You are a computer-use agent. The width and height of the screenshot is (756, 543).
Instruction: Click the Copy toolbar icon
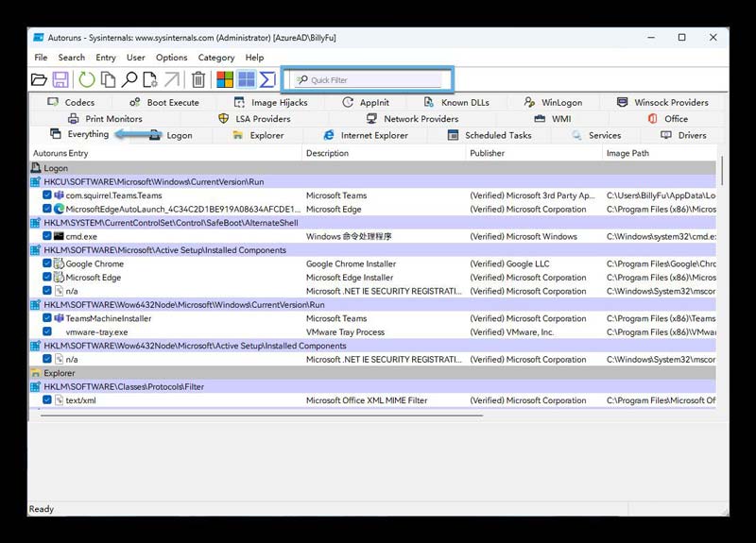(x=108, y=79)
